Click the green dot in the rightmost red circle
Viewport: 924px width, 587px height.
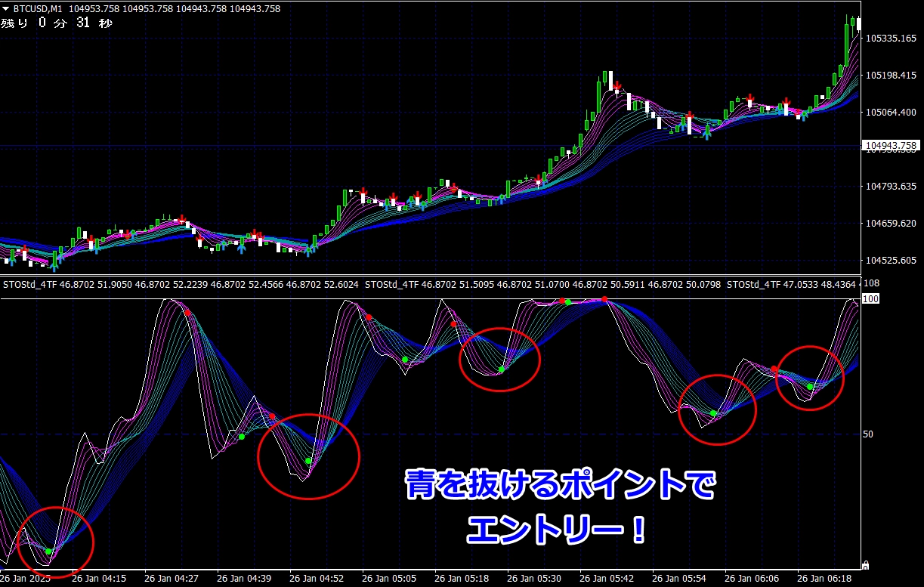[809, 387]
